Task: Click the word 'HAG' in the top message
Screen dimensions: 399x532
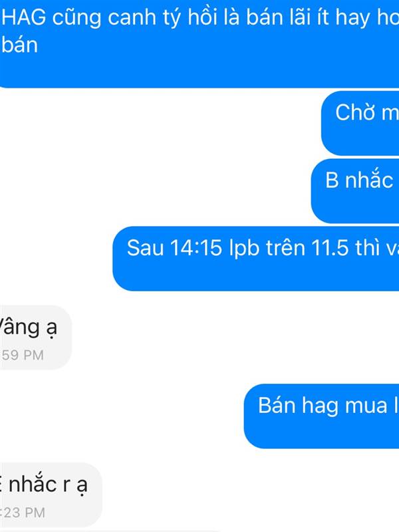Action: [x=24, y=17]
